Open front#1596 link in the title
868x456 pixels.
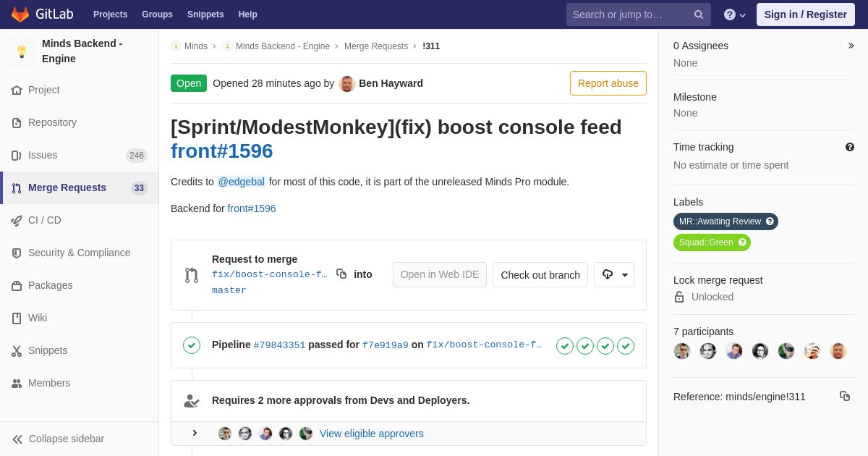click(x=221, y=151)
